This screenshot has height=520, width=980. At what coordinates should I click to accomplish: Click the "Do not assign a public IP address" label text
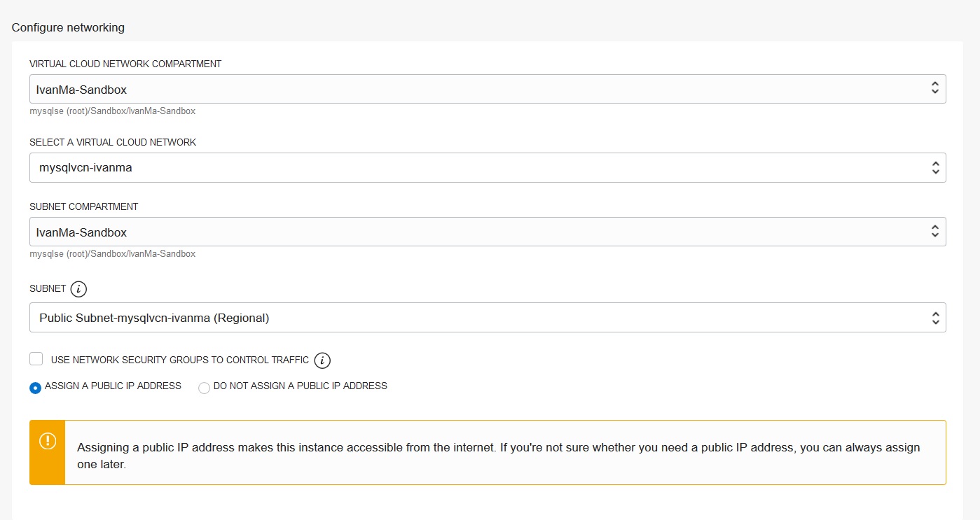click(x=300, y=386)
